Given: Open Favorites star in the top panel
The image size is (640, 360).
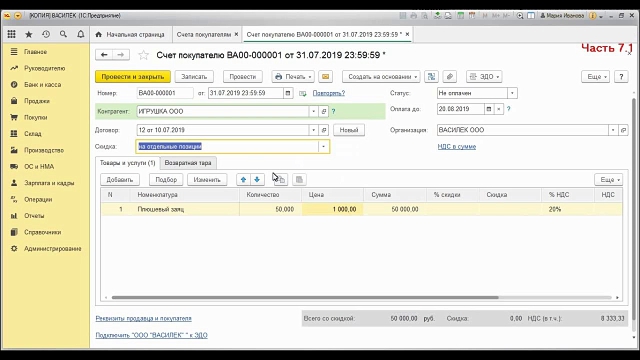Looking at the screenshot, I should click(x=29, y=35).
